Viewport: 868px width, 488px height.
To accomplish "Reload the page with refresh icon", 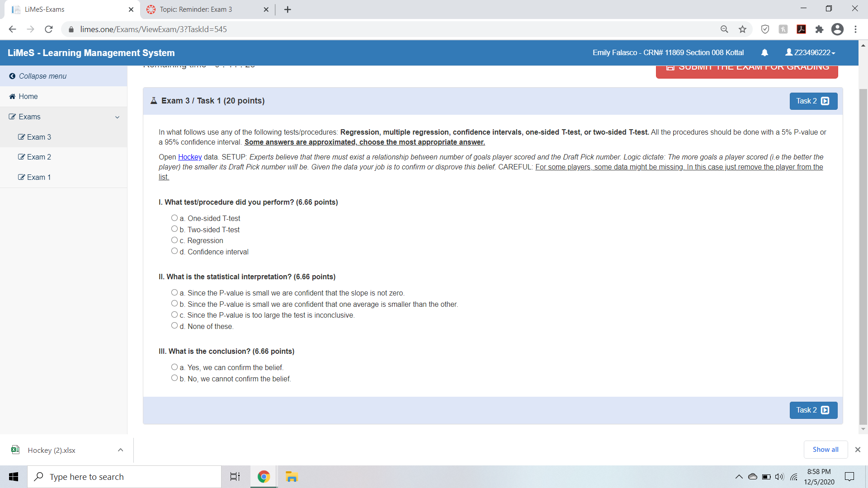I will [49, 29].
